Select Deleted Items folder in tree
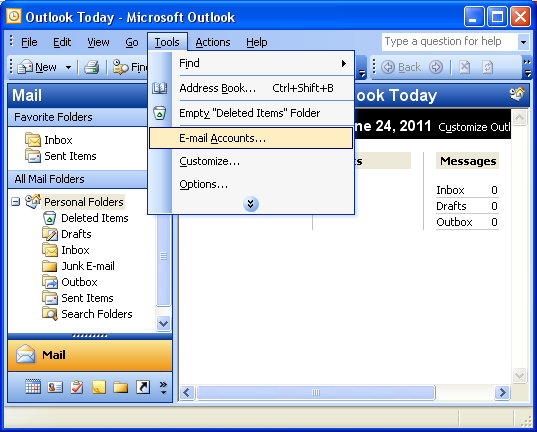This screenshot has height=432, width=537. (85, 218)
